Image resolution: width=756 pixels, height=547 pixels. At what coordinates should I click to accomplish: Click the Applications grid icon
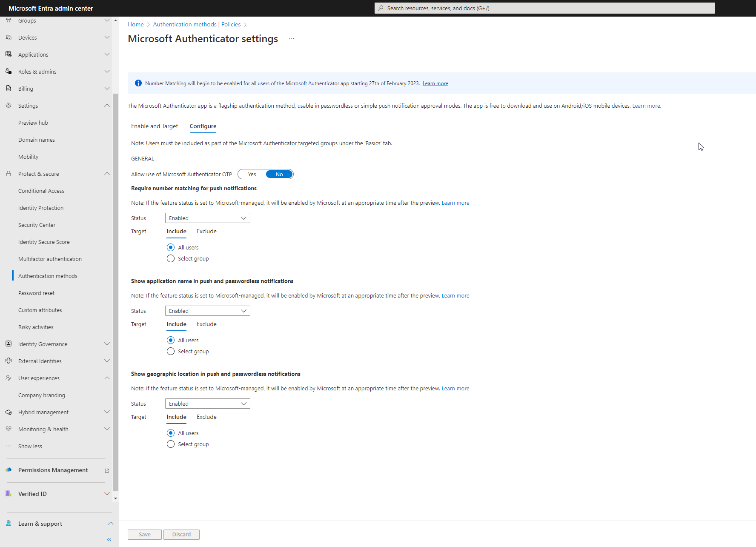[x=9, y=54]
